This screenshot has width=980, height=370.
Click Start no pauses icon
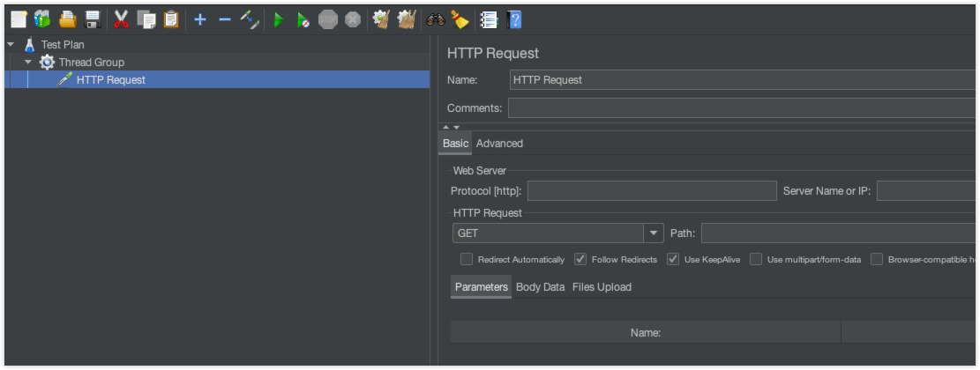click(x=303, y=20)
